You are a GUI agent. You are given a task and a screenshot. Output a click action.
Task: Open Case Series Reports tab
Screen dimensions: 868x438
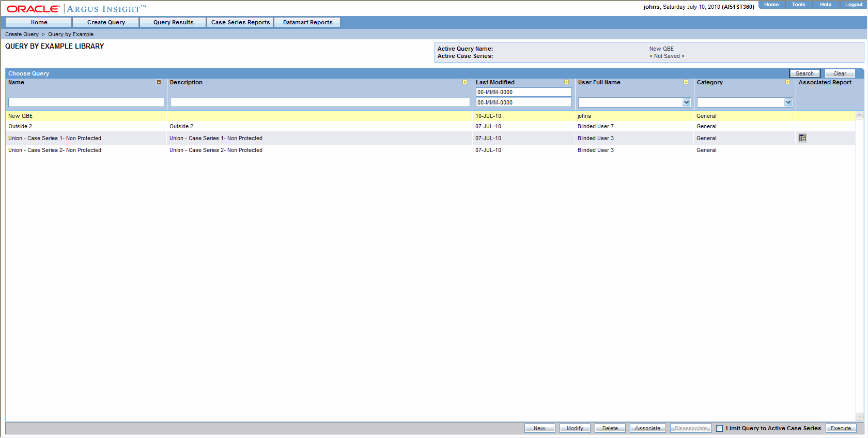240,22
